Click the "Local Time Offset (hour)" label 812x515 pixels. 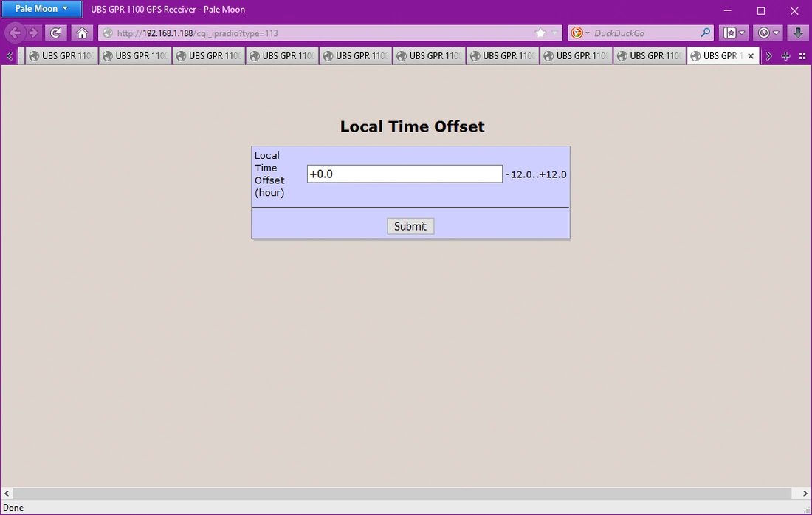[269, 174]
